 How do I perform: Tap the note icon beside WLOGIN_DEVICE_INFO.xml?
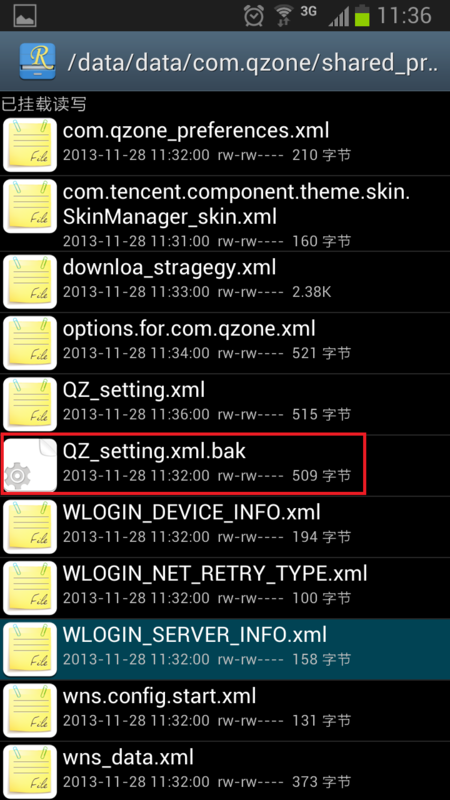(30, 527)
